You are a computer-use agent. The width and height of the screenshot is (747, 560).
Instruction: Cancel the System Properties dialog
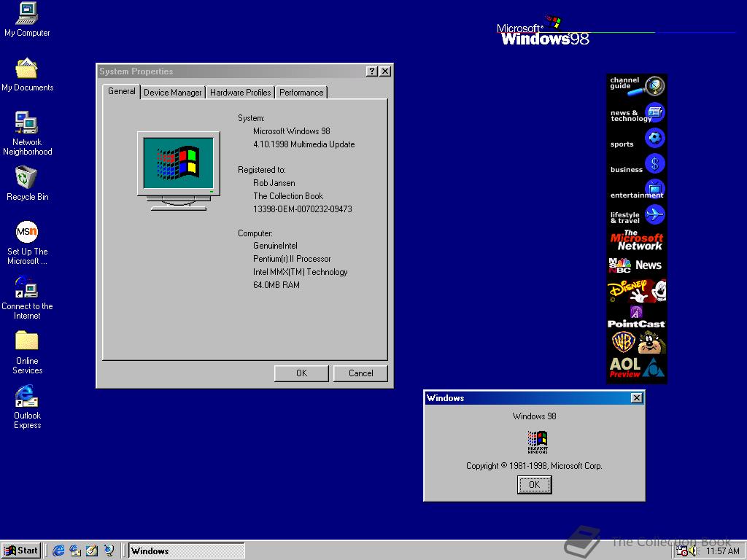pos(360,373)
